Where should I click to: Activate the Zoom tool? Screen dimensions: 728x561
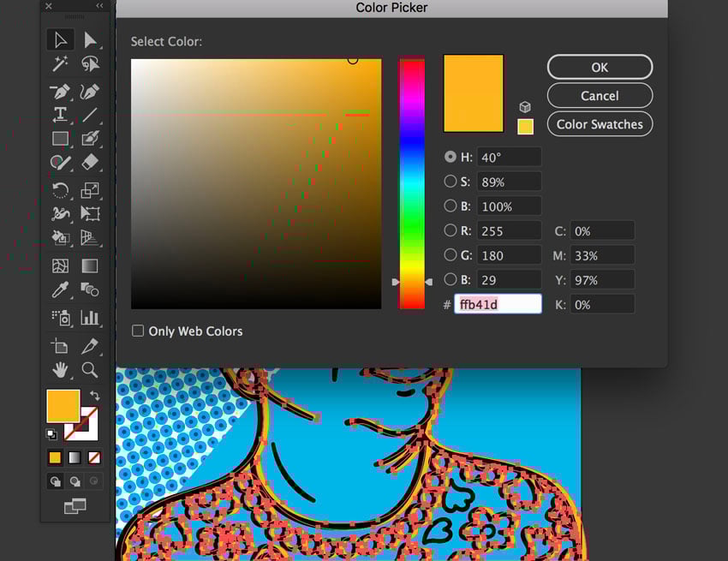pyautogui.click(x=90, y=370)
